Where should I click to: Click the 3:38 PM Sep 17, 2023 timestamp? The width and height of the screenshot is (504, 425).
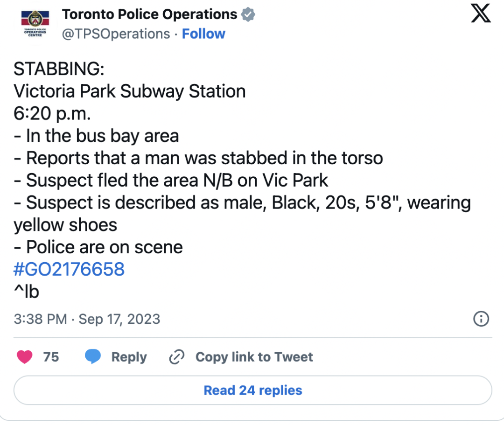(87, 319)
